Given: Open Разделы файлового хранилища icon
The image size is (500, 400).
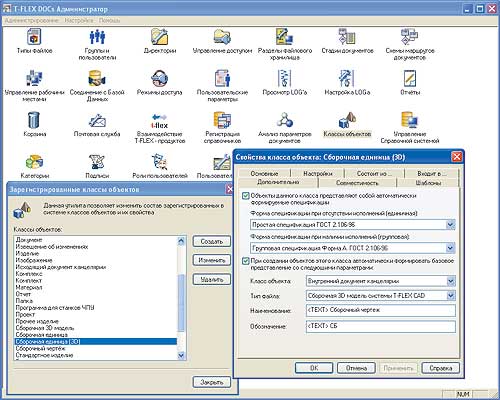Looking at the screenshot, I should click(x=285, y=36).
